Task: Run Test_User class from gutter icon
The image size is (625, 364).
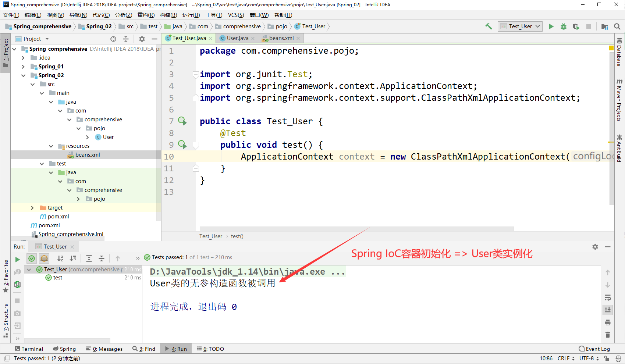Action: [182, 121]
